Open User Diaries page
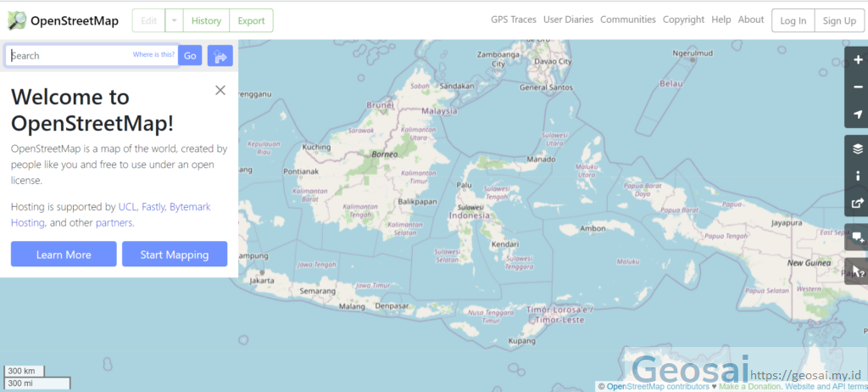This screenshot has height=392, width=868. [568, 20]
